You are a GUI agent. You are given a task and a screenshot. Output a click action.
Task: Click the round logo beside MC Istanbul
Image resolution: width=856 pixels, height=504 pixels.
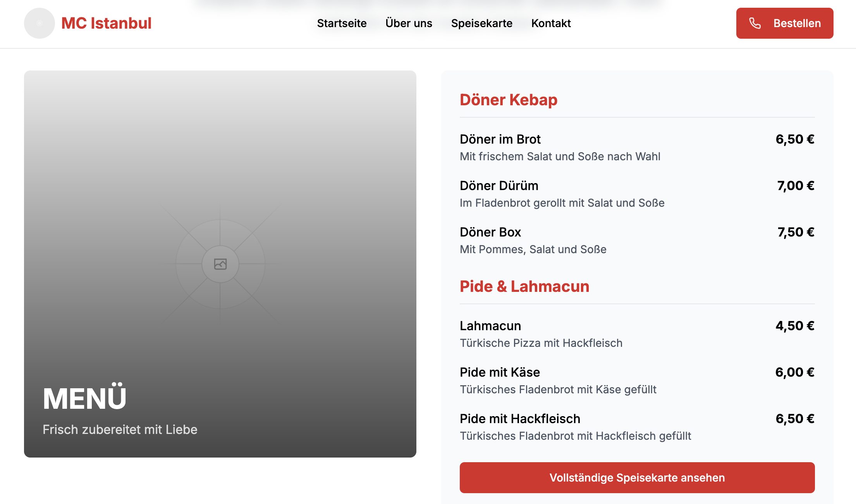point(40,23)
